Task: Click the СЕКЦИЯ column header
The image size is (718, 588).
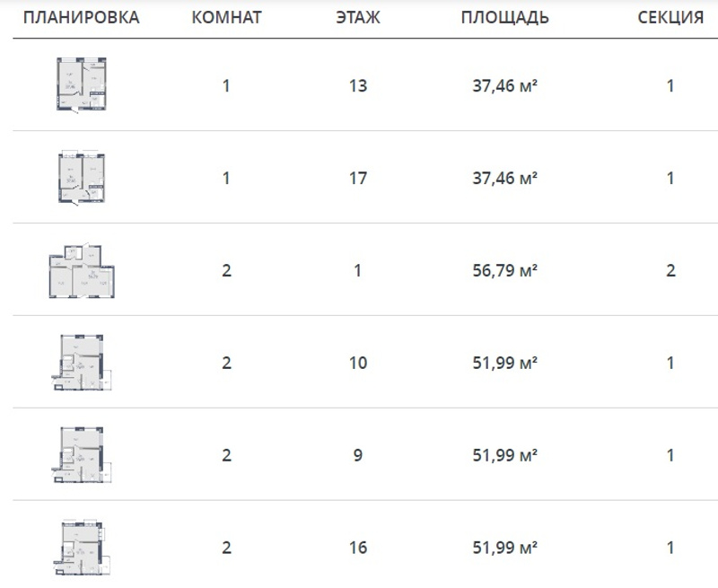Action: 670,18
